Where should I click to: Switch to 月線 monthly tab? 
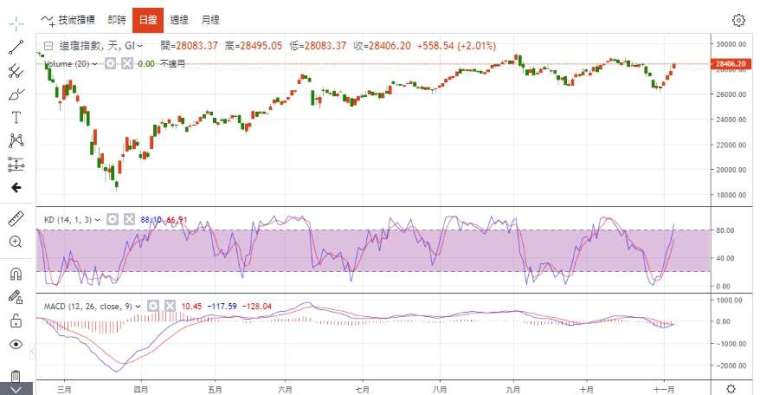210,20
